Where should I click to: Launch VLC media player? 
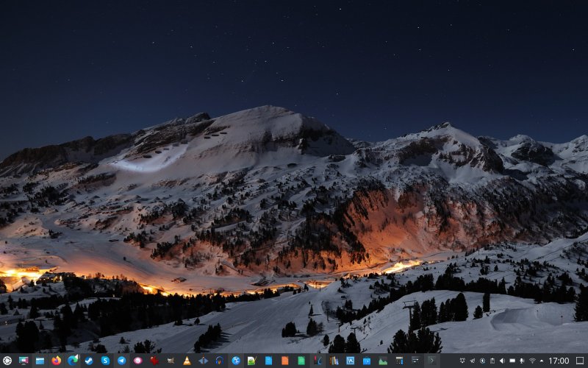[187, 361]
